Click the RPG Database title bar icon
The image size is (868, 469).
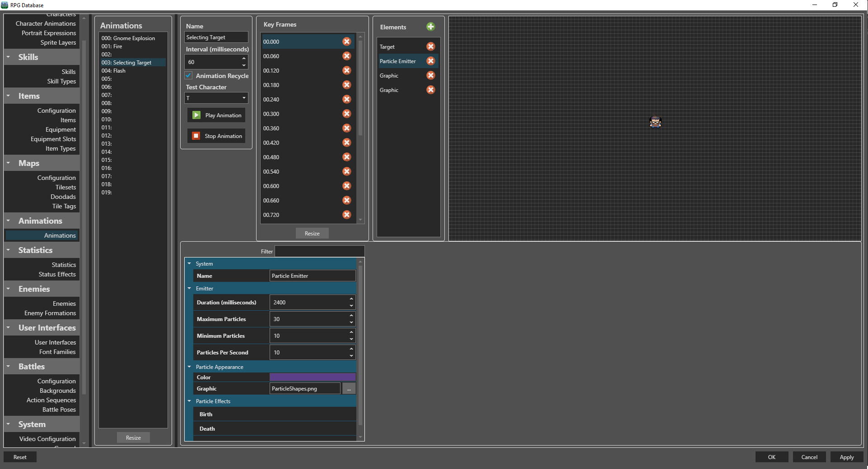[5, 5]
